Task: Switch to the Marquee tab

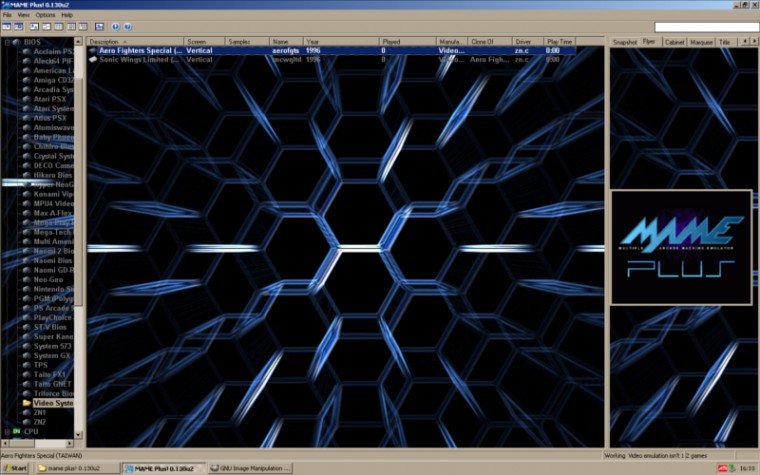Action: click(701, 42)
